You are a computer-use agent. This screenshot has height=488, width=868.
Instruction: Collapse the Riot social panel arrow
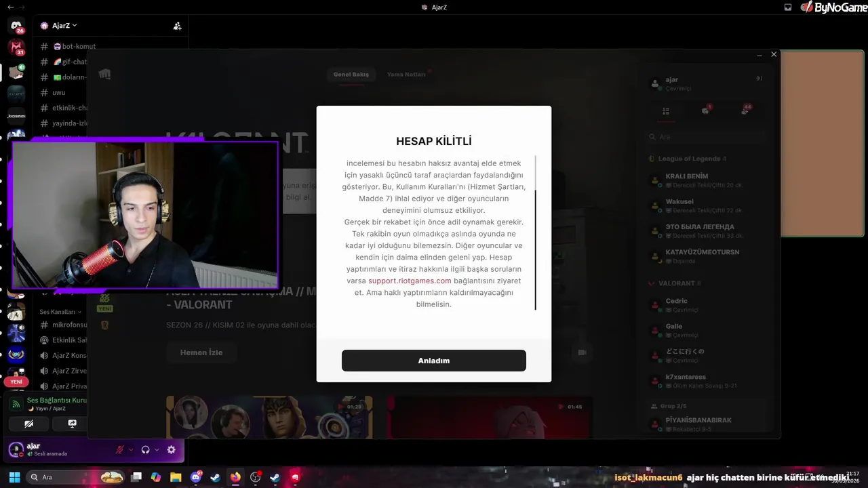point(759,79)
